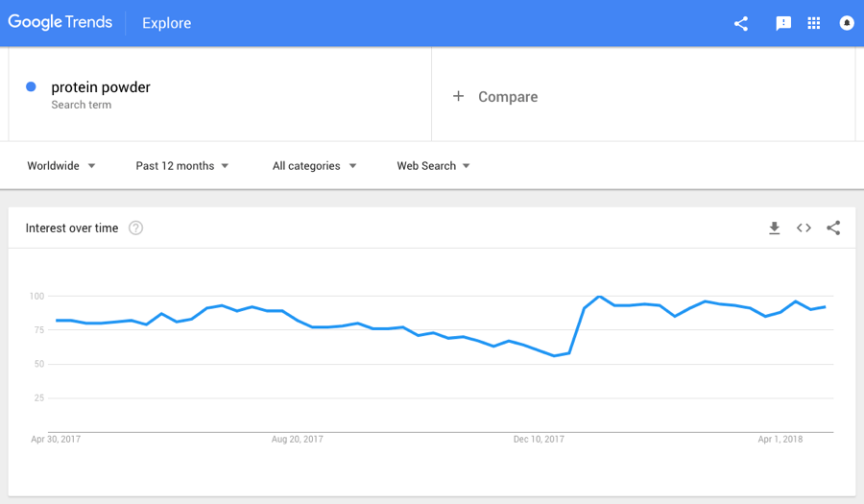Click the blue protein powder color dot
The image size is (864, 504).
(x=31, y=87)
